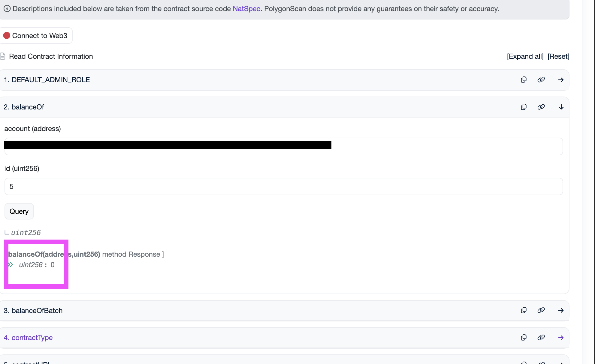The image size is (595, 364).
Task: Click permalink icon for balanceOf
Action: tap(541, 107)
